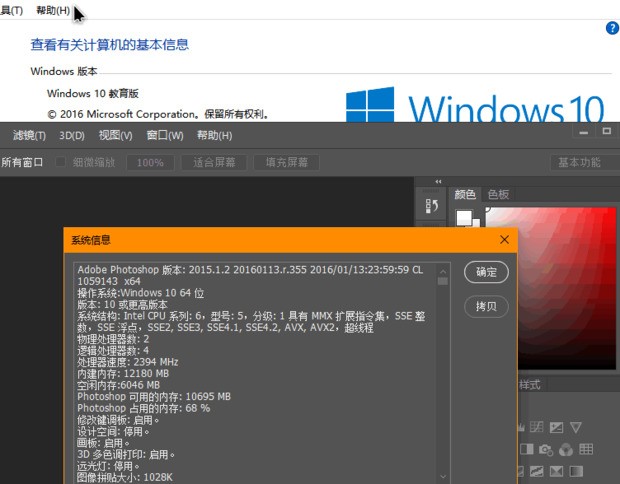
Task: Add a Curves adjustment layer
Action: click(537, 427)
